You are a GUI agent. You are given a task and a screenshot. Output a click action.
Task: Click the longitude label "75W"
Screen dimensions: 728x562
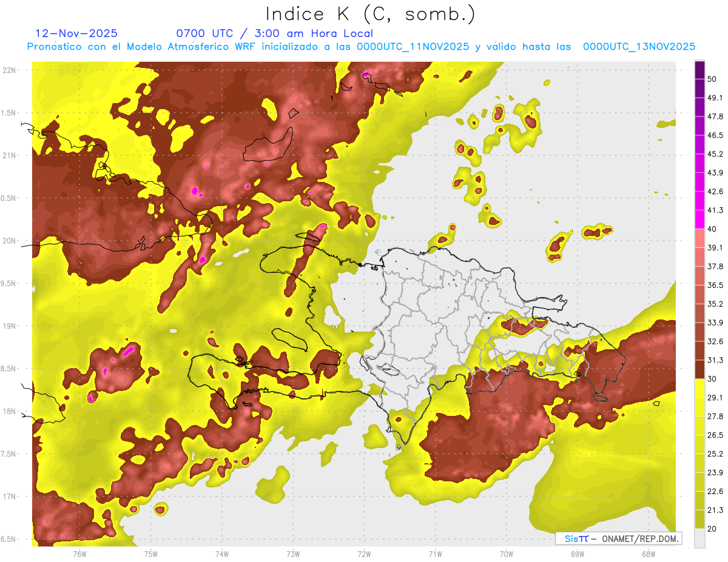pos(150,554)
